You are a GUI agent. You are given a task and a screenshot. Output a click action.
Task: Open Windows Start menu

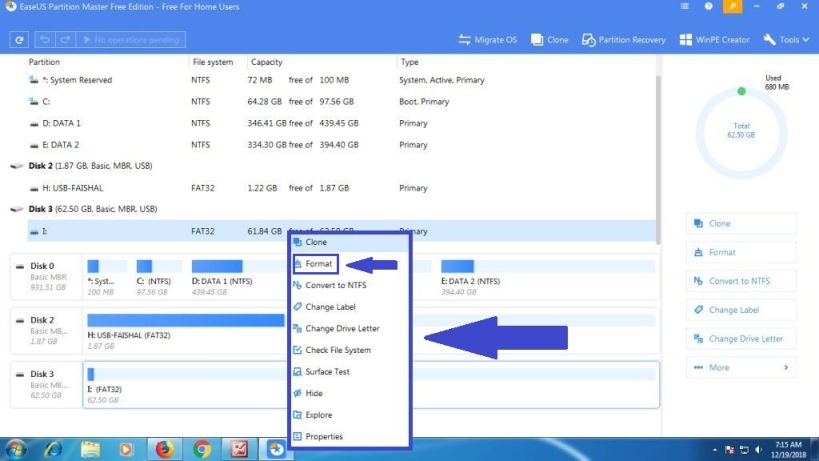tap(16, 449)
